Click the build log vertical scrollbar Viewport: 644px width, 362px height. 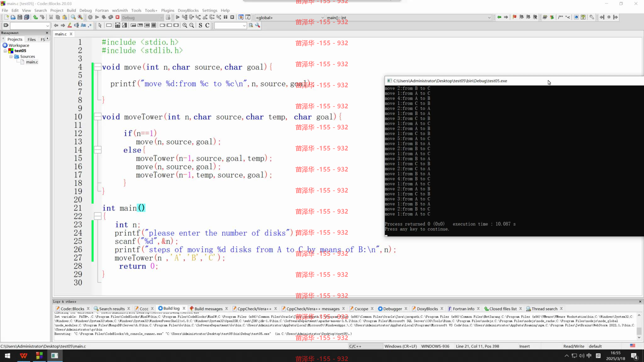(x=639, y=326)
